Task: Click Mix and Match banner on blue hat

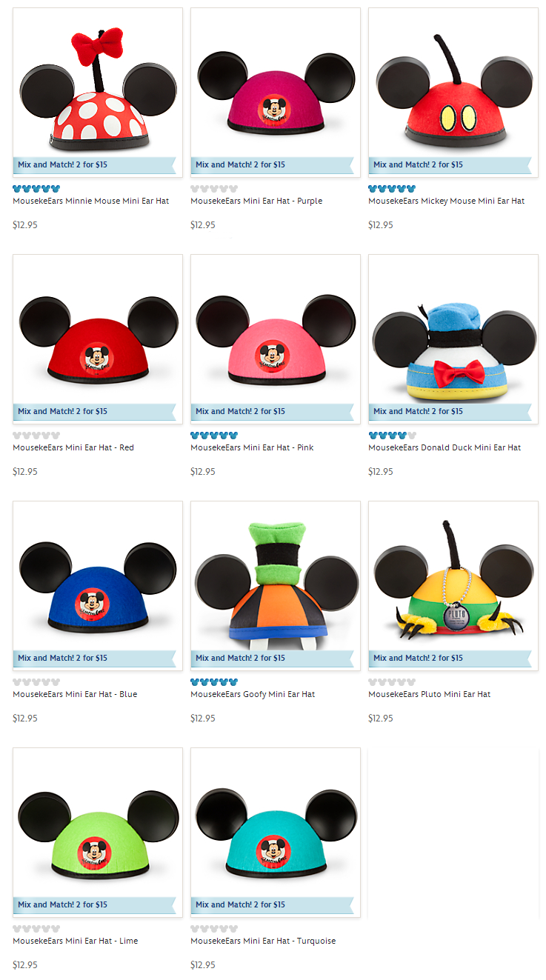Action: click(x=95, y=658)
